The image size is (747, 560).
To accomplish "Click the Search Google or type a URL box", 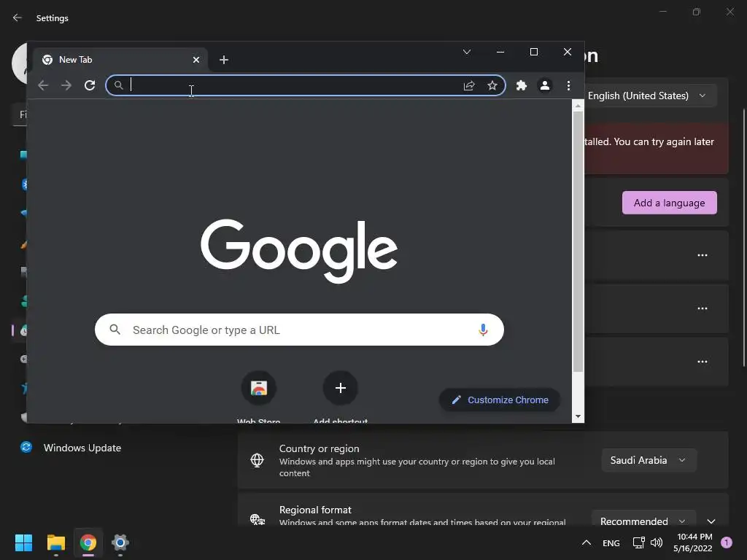I will pyautogui.click(x=299, y=330).
